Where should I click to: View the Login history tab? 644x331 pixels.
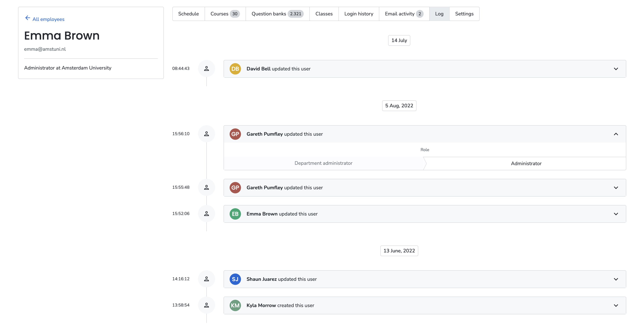pos(359,14)
